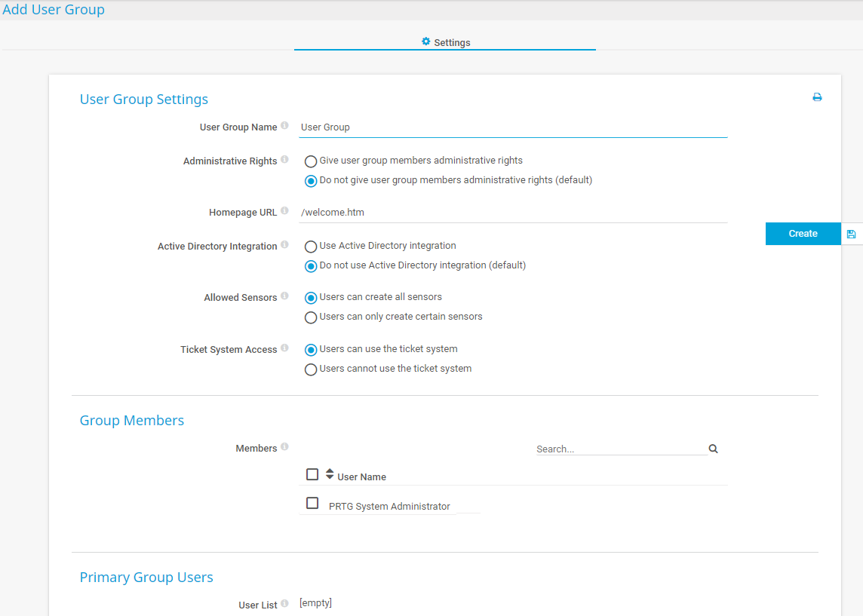Click the save disk icon beside Create
Image resolution: width=863 pixels, height=616 pixels.
[851, 234]
